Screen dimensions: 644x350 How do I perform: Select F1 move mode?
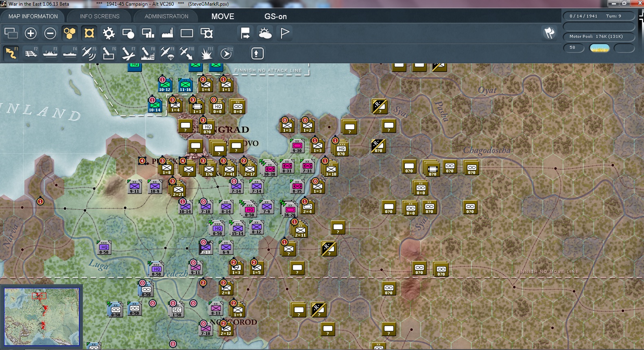11,53
